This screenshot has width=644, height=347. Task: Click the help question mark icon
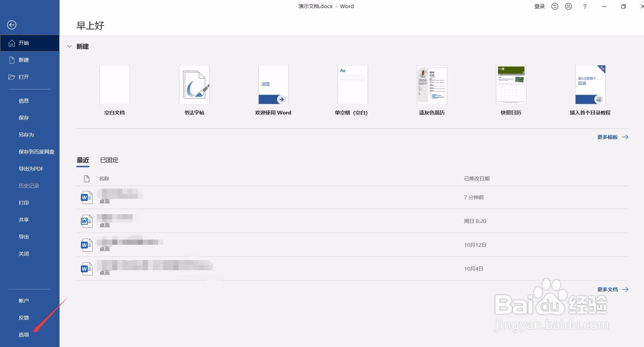click(584, 6)
